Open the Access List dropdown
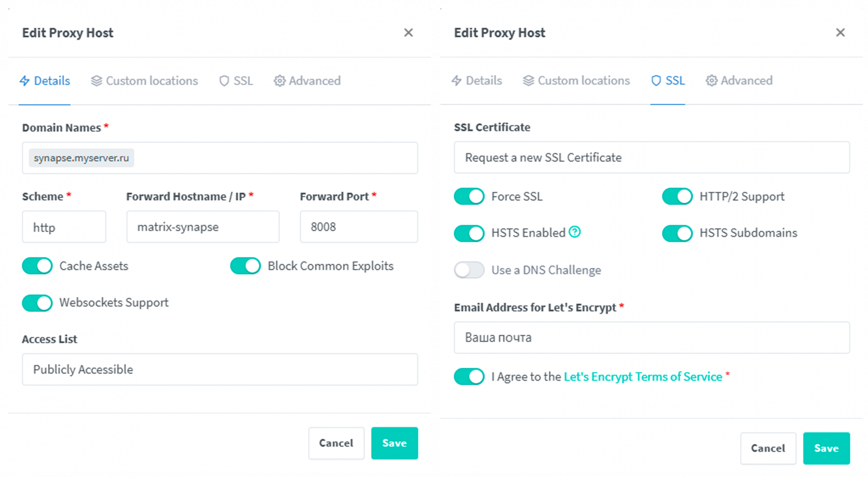 pos(220,370)
